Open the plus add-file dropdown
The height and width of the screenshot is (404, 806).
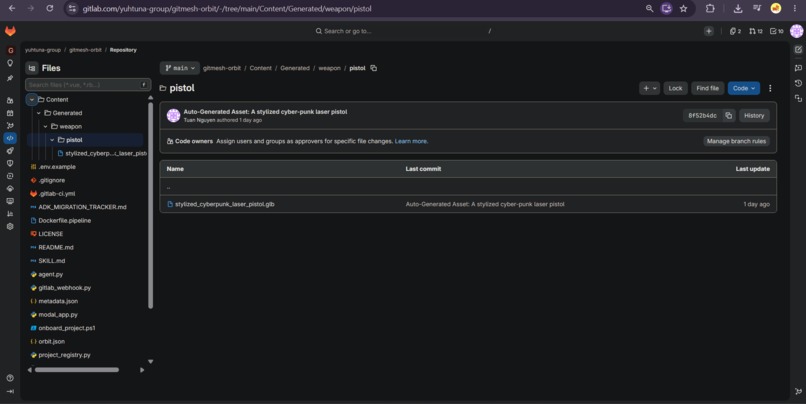650,88
